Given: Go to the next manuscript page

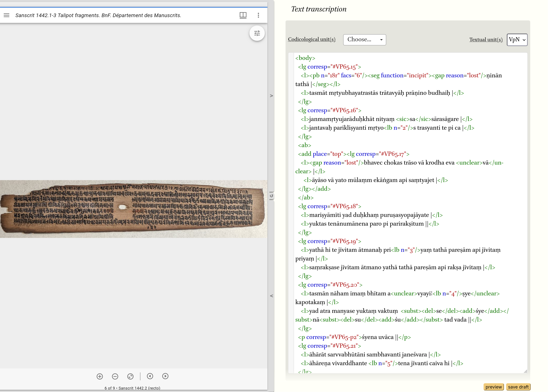Looking at the screenshot, I should pos(165,376).
